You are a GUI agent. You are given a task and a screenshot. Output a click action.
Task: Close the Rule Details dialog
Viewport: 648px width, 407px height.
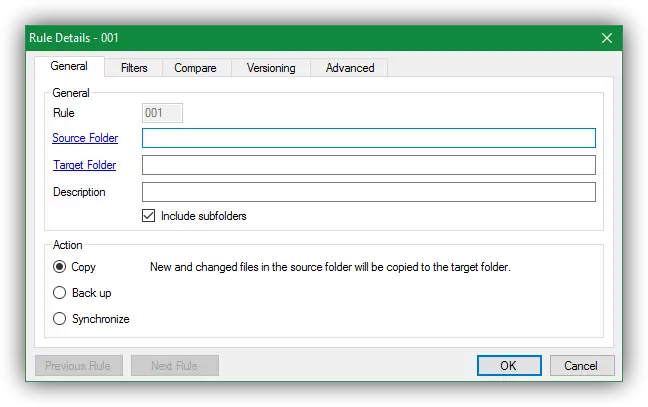pyautogui.click(x=606, y=38)
